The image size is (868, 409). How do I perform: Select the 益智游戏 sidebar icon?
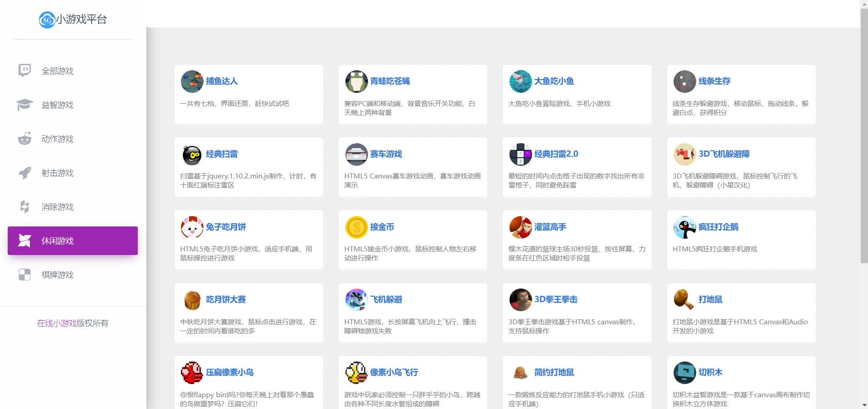[24, 105]
